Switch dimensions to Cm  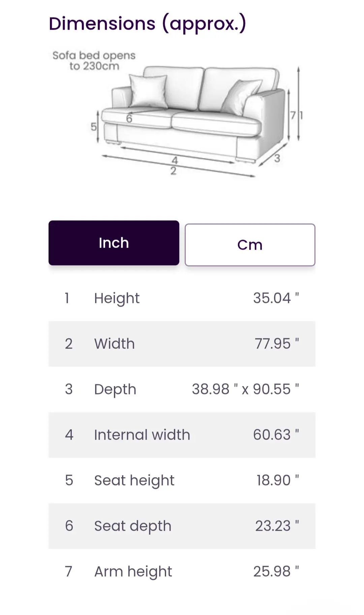(250, 245)
